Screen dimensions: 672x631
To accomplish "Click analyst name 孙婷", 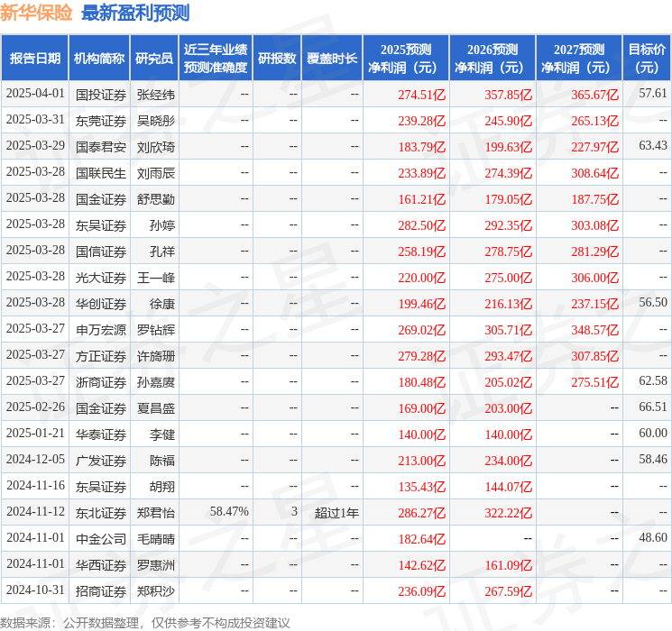I will pos(162,225).
